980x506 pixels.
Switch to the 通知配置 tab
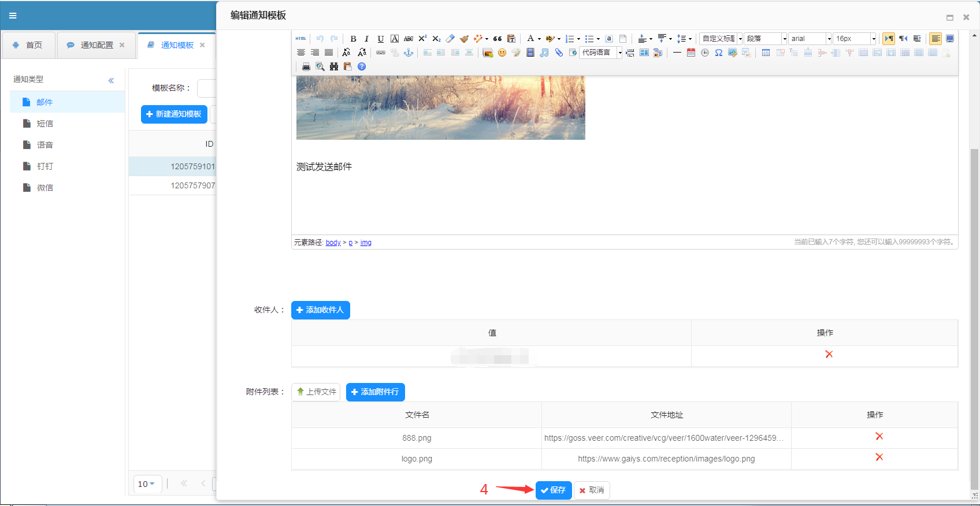click(x=96, y=45)
